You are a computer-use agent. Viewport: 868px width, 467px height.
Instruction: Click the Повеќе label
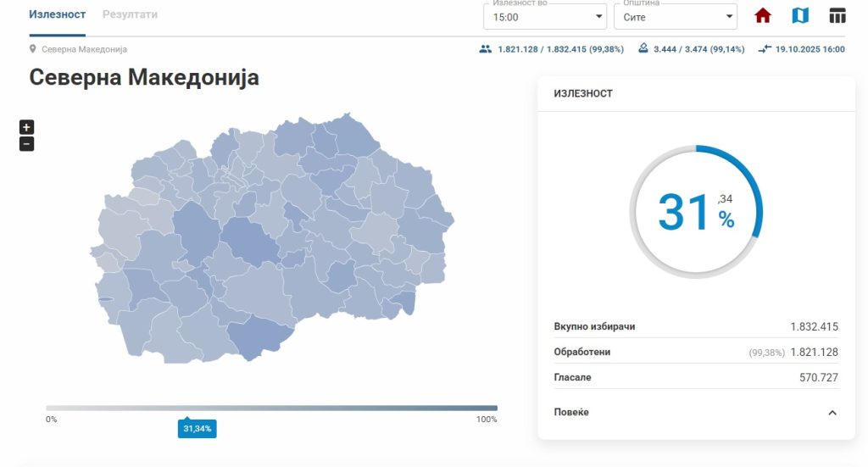[x=571, y=413]
